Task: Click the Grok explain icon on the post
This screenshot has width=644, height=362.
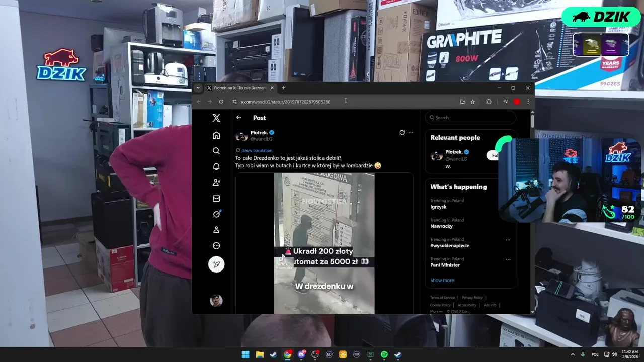Action: tap(402, 133)
